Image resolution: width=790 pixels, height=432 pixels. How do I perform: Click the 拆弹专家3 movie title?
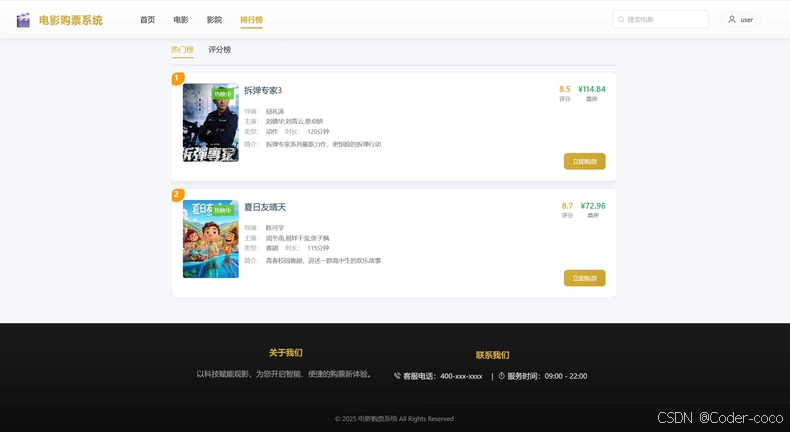click(x=263, y=90)
